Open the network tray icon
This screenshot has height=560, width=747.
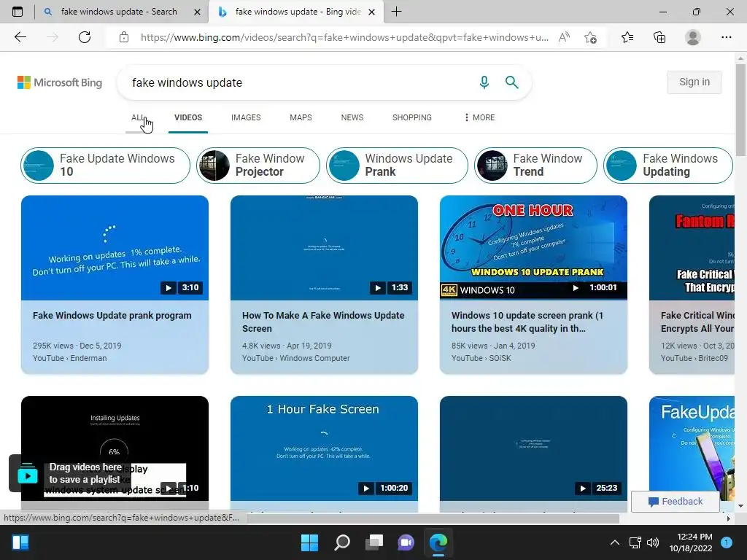point(635,542)
